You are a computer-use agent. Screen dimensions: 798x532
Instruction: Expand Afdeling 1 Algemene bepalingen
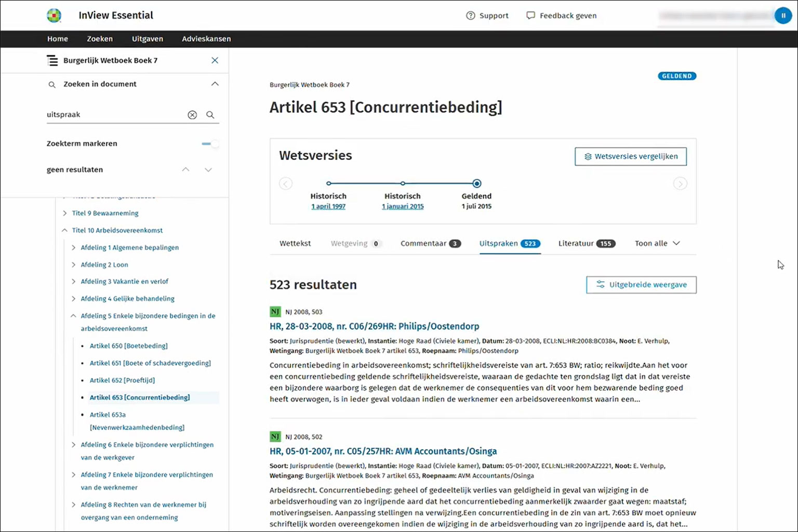(73, 247)
